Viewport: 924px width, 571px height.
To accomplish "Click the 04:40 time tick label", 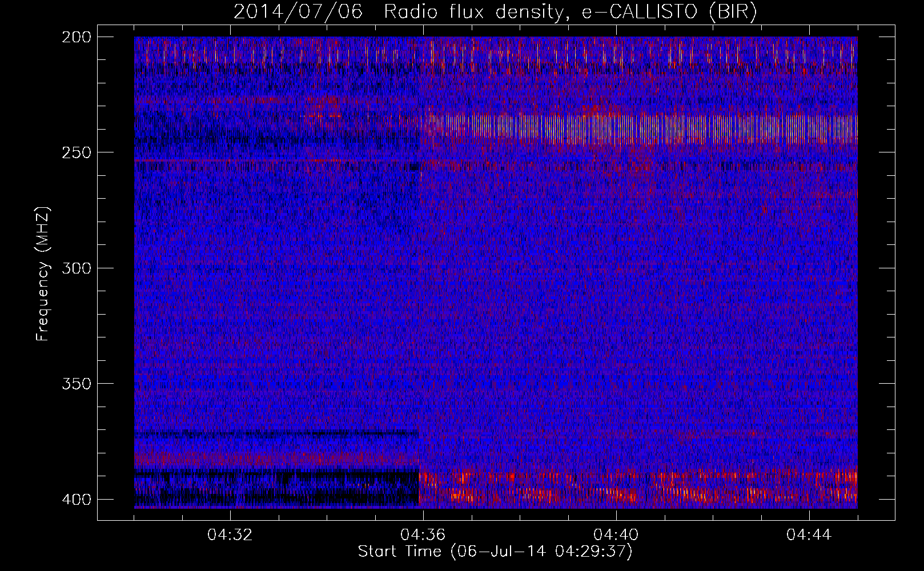I will [616, 535].
